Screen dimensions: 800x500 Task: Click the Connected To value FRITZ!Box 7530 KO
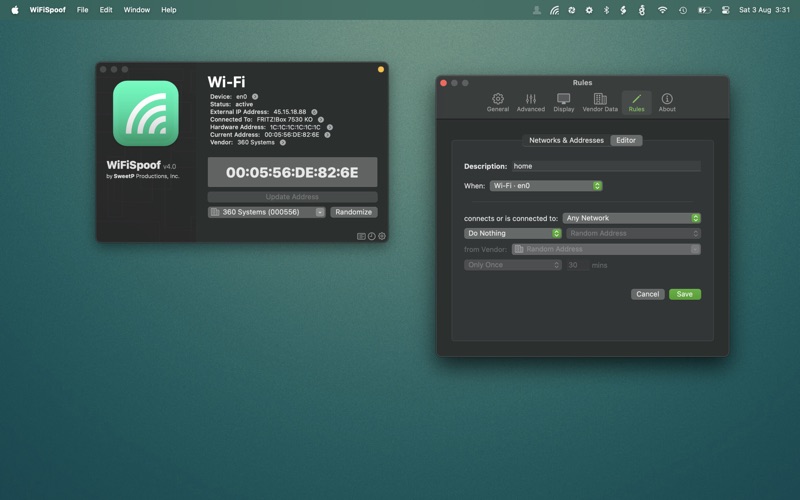285,119
